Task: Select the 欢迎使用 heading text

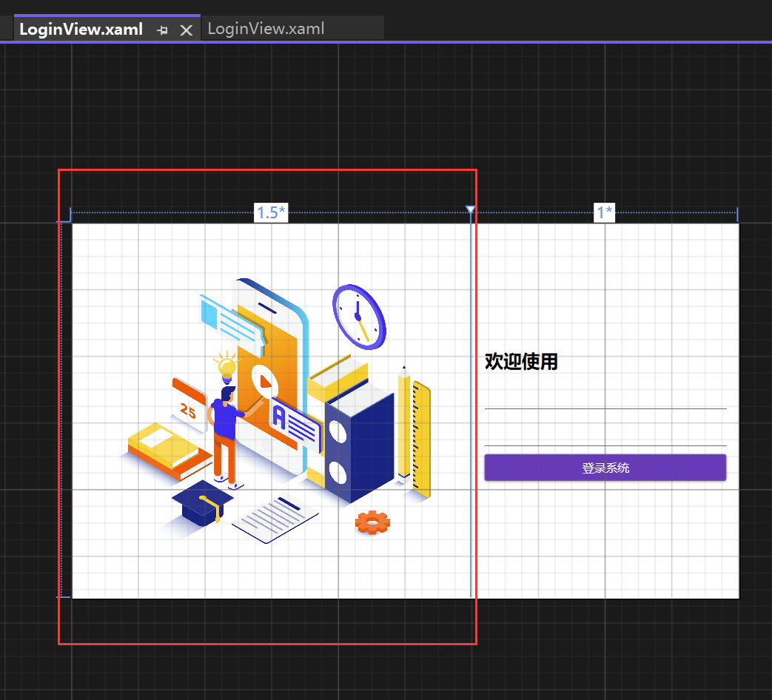Action: pyautogui.click(x=521, y=361)
